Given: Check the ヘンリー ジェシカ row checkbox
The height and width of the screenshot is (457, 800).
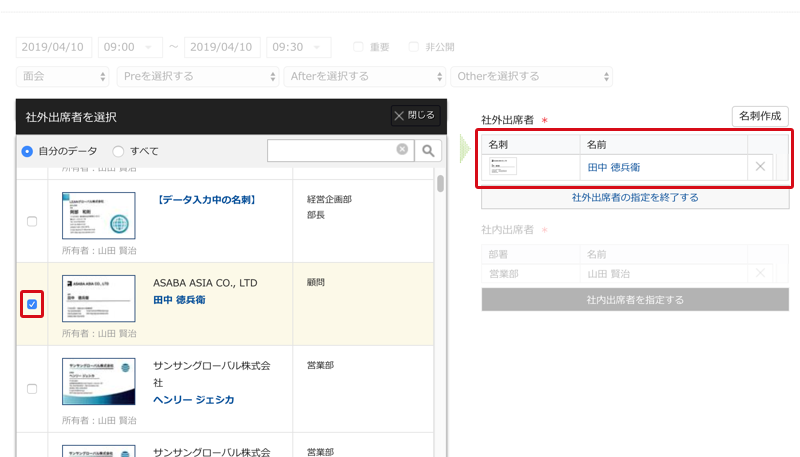Looking at the screenshot, I should (x=32, y=388).
